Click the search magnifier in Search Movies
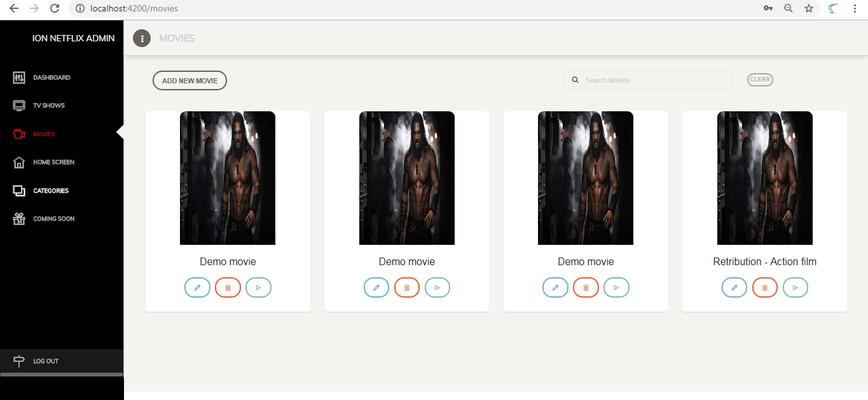Image resolution: width=868 pixels, height=400 pixels. [x=575, y=79]
